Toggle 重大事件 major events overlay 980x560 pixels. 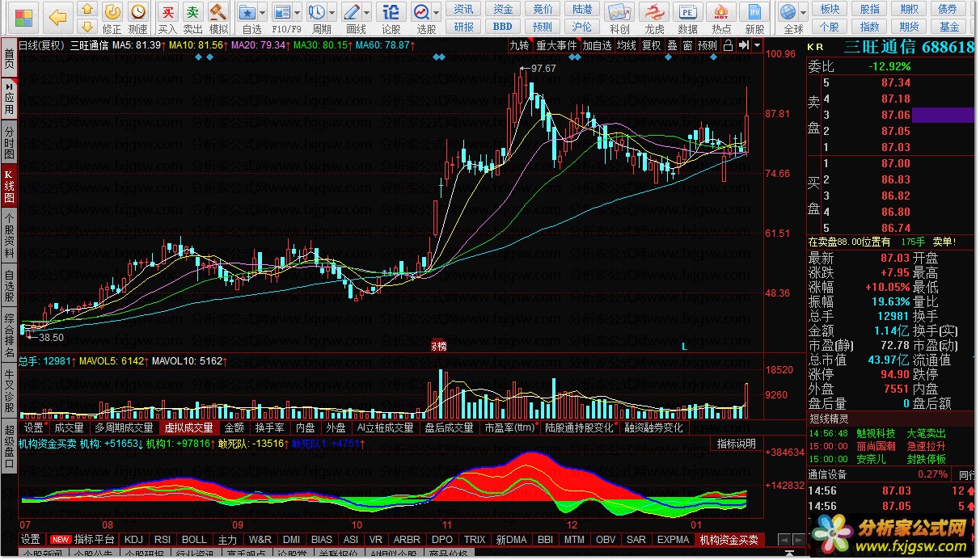(556, 45)
